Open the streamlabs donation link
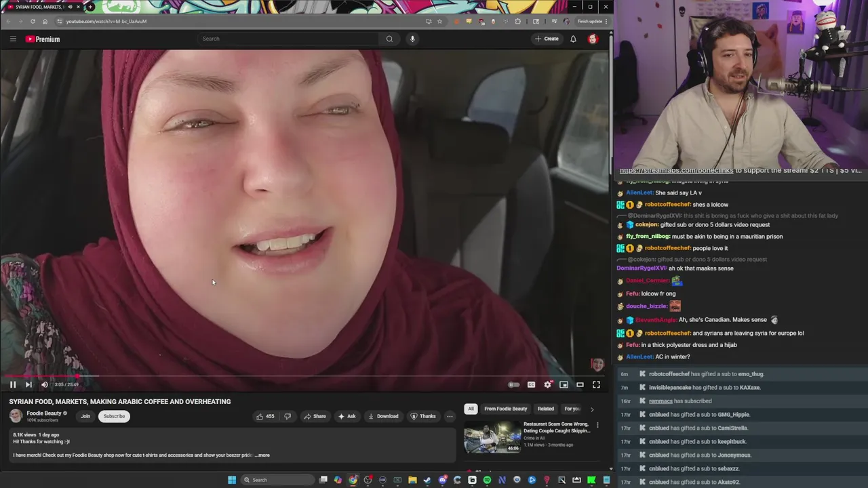 point(676,171)
